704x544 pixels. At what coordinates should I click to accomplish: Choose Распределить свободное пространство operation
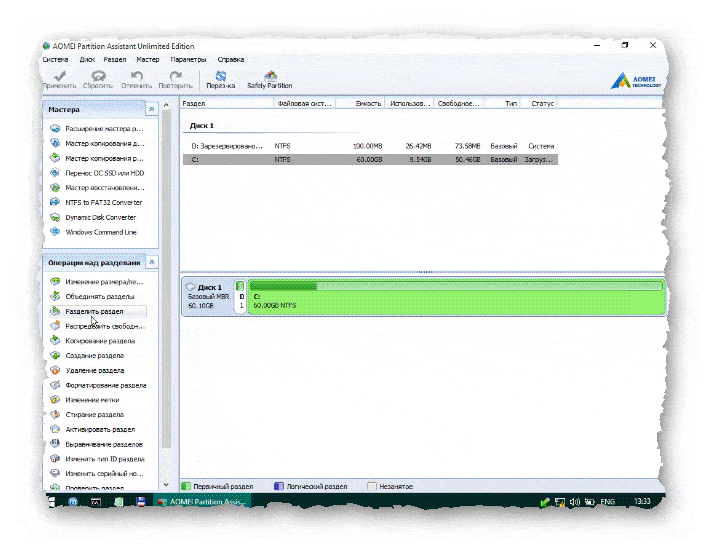(x=97, y=326)
